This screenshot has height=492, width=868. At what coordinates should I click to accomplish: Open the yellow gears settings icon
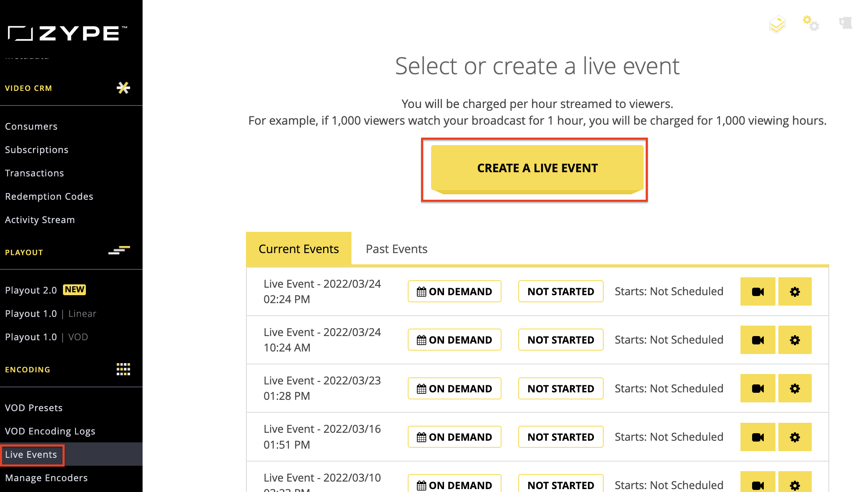[811, 23]
